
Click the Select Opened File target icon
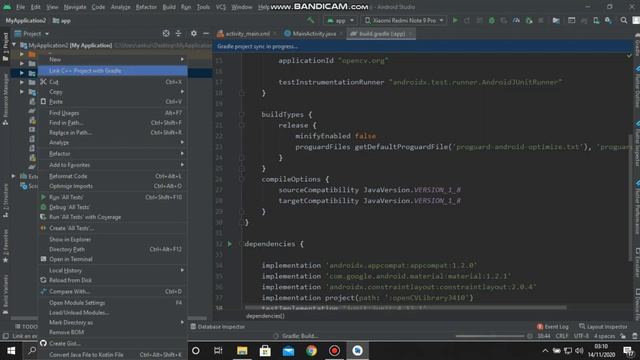pos(166,33)
